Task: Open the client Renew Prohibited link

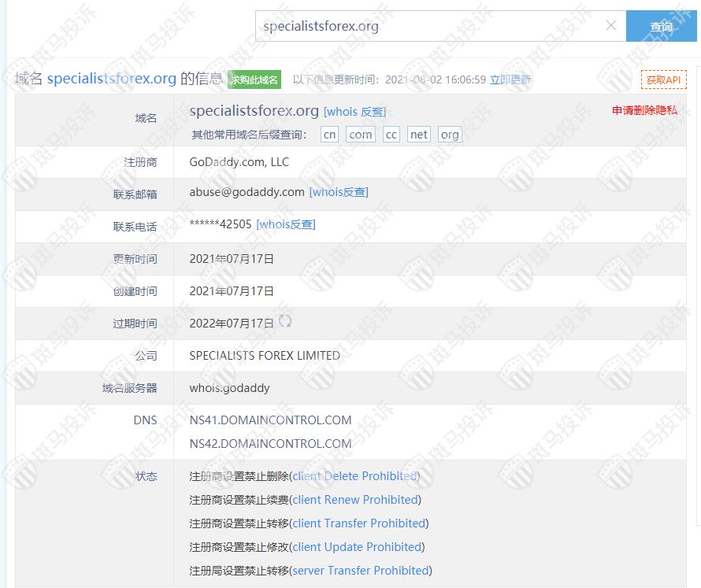Action: (355, 500)
